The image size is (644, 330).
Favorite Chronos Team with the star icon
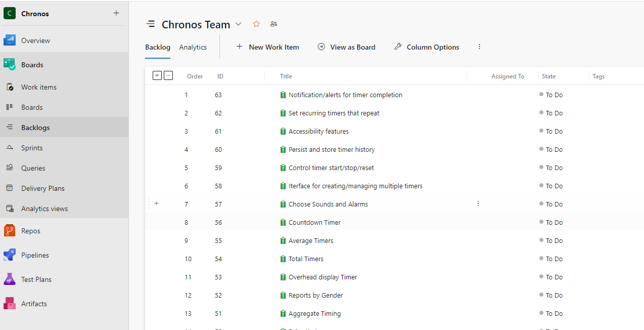pyautogui.click(x=256, y=24)
